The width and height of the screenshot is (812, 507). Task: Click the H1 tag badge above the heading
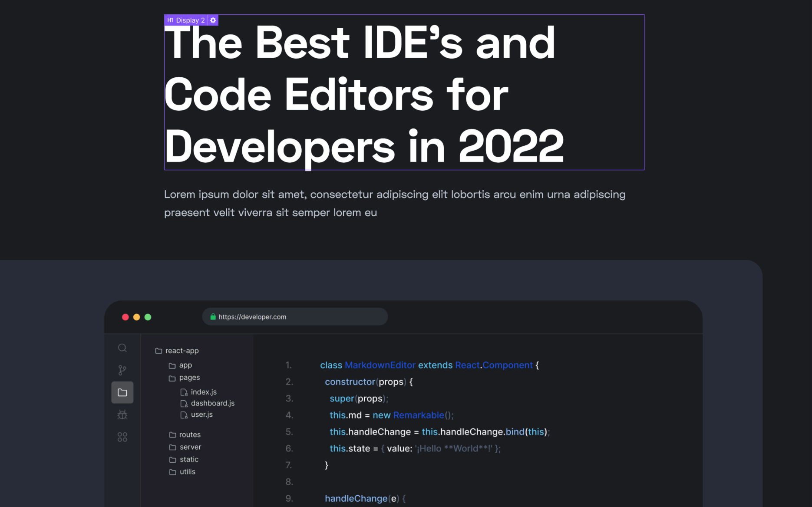pyautogui.click(x=170, y=20)
